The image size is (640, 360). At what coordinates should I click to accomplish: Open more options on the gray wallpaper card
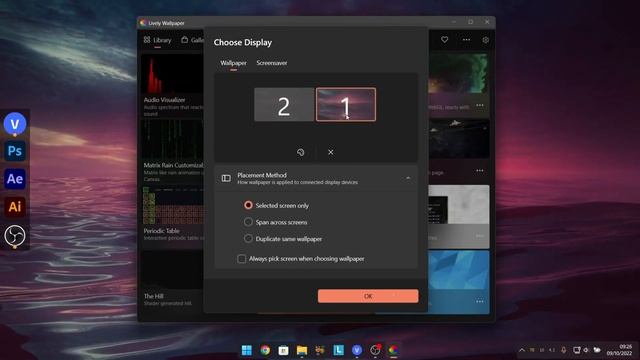[x=480, y=236]
